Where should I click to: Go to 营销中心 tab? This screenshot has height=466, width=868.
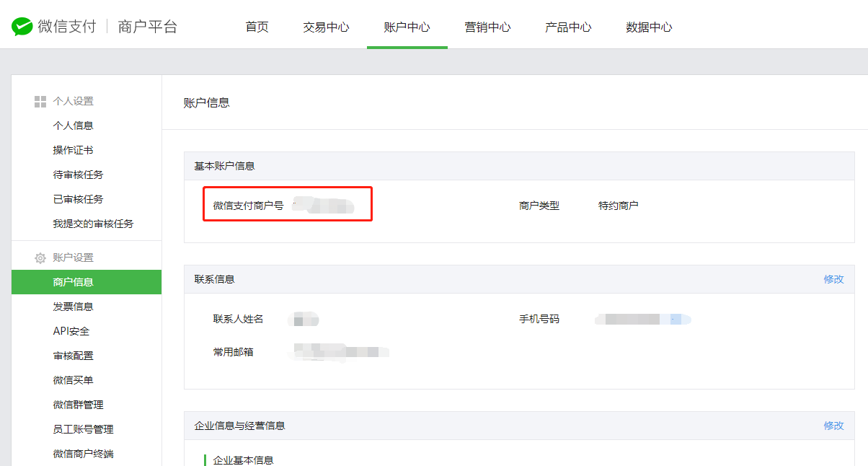pyautogui.click(x=488, y=27)
